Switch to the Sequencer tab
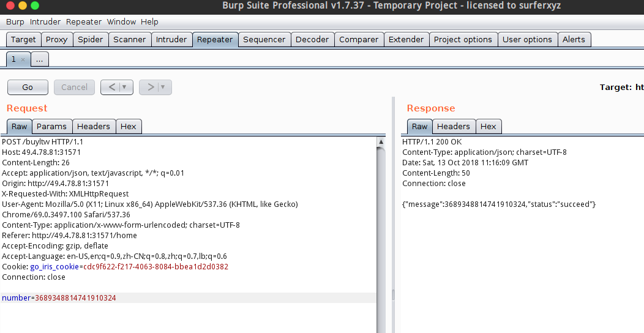Screen dimensions: 644x333 pyautogui.click(x=264, y=39)
